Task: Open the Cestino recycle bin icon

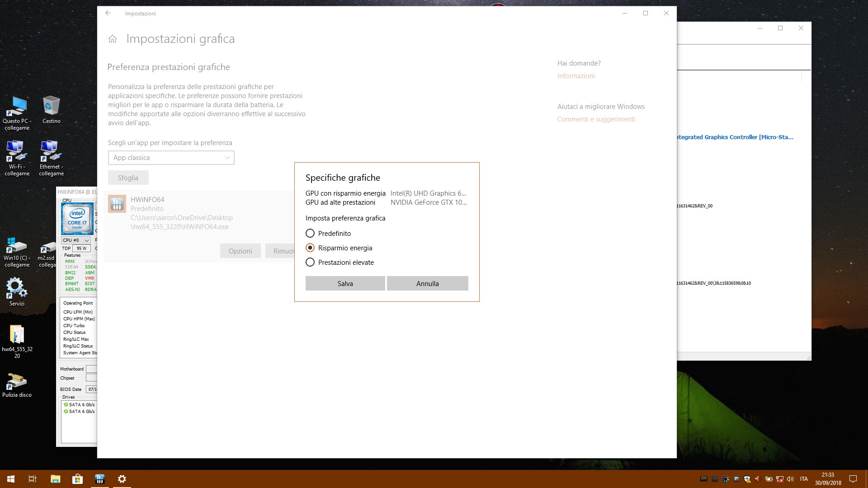Action: click(51, 110)
